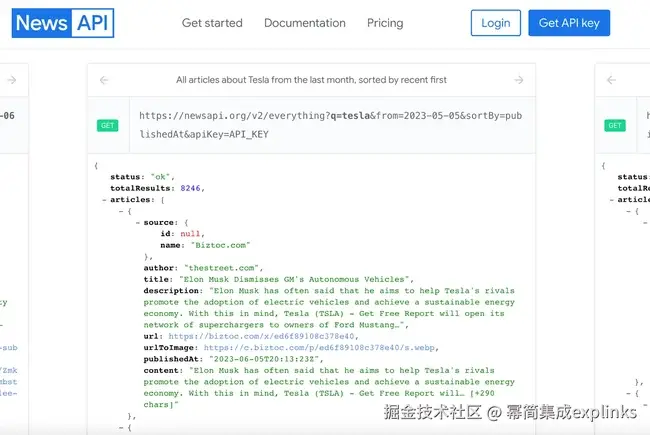Click the GET badge in the right card

pyautogui.click(x=615, y=125)
